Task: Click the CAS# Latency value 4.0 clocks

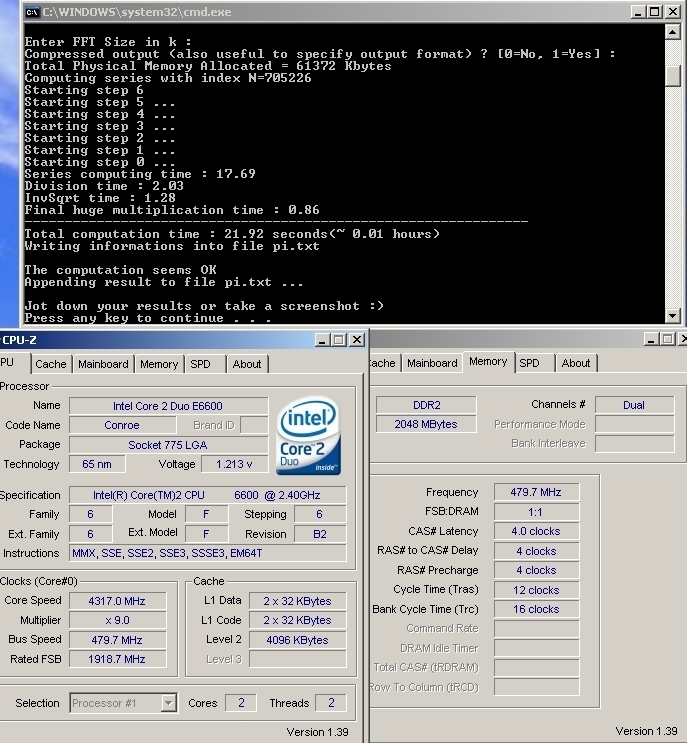Action: tap(536, 531)
